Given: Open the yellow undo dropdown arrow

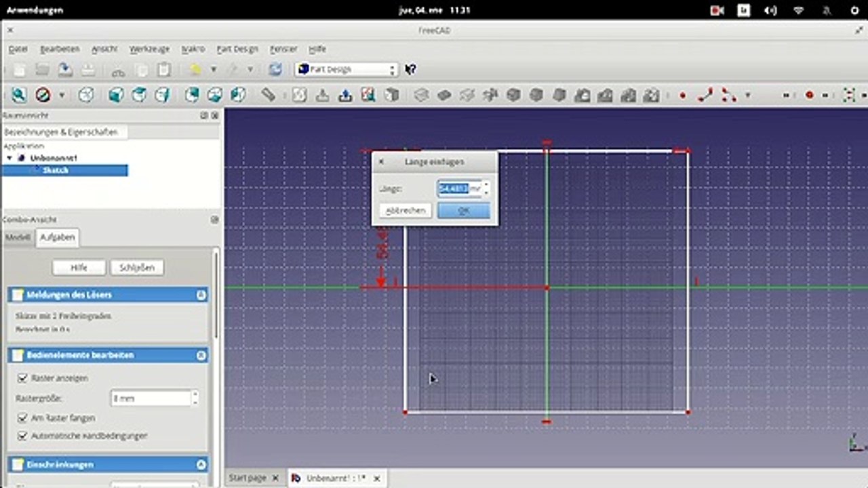Looking at the screenshot, I should click(213, 69).
